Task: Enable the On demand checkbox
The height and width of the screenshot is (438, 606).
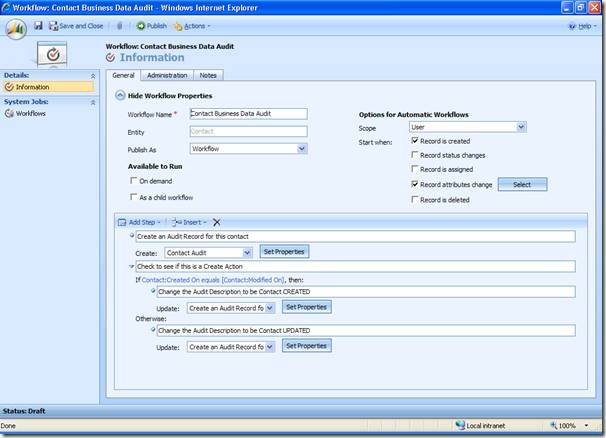Action: 134,180
